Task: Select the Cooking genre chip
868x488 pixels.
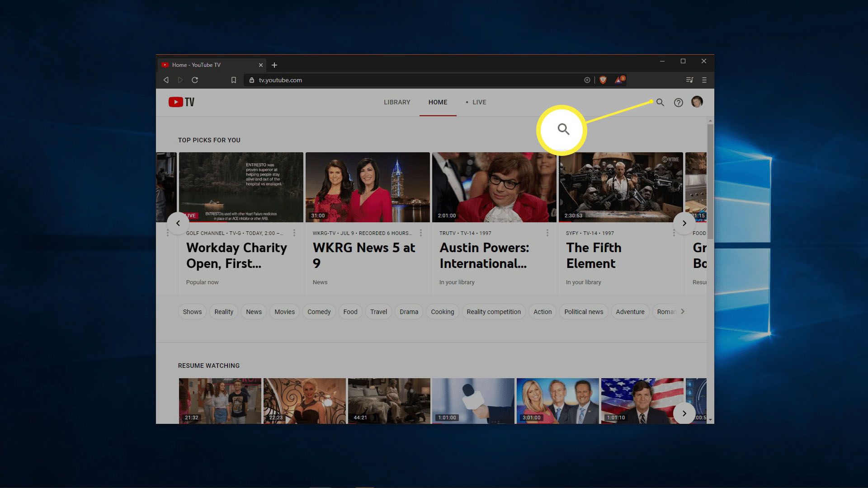Action: point(443,312)
